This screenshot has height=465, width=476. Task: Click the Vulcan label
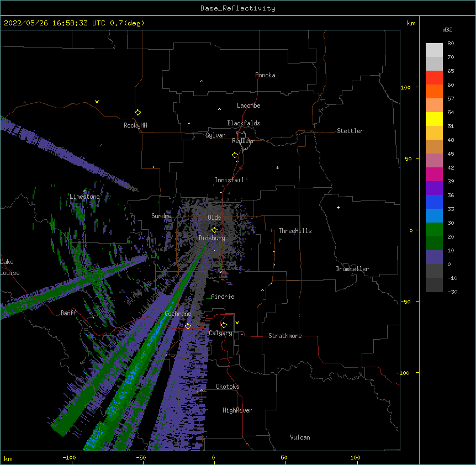[300, 437]
